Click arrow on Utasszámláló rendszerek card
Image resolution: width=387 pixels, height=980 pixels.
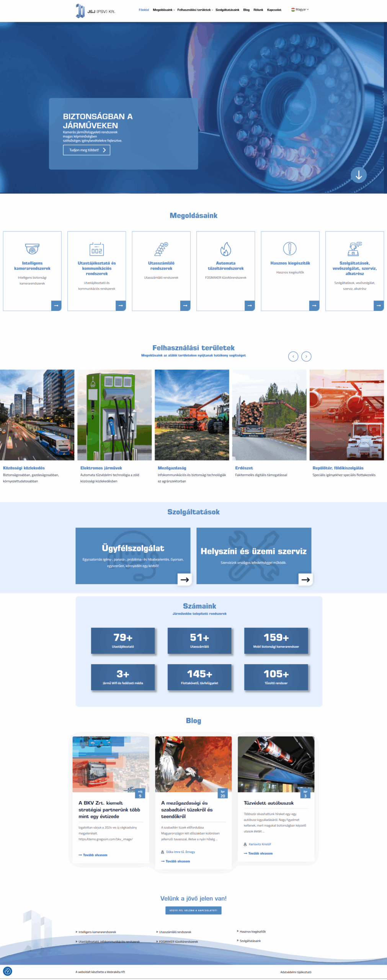tap(185, 305)
